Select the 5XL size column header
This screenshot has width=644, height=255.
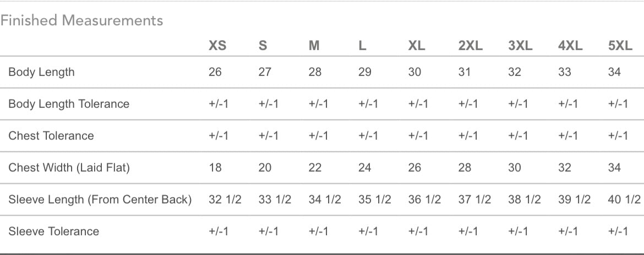click(x=620, y=46)
